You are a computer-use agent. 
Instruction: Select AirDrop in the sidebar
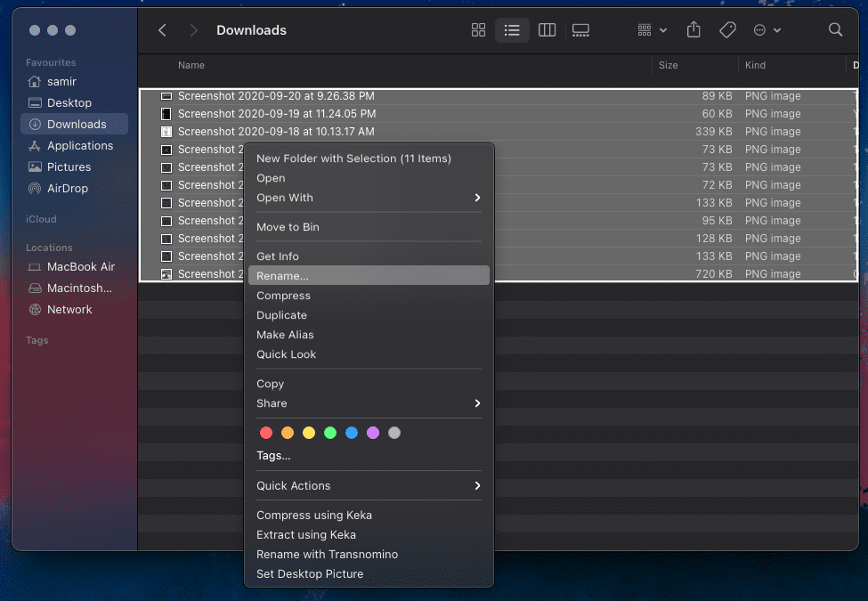[68, 188]
